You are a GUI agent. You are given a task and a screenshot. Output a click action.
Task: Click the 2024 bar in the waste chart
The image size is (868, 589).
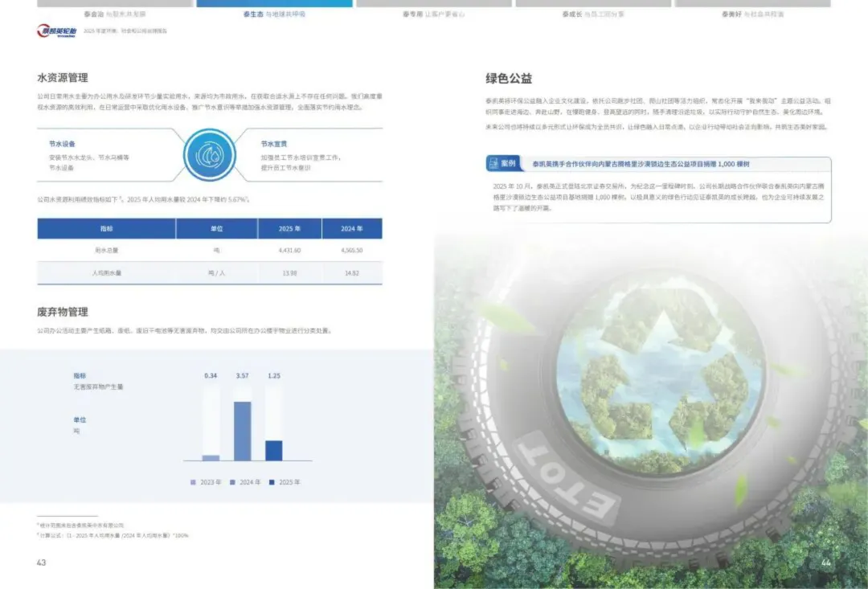click(x=243, y=432)
